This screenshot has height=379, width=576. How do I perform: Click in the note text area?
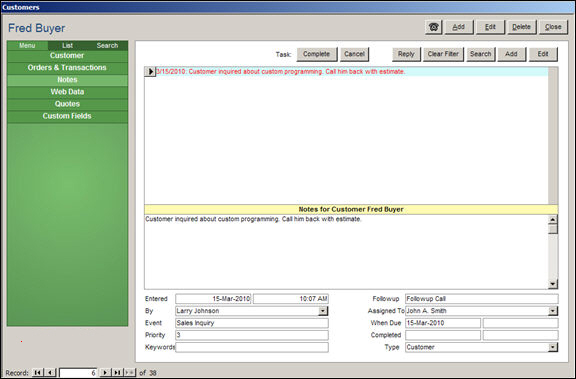coord(346,252)
